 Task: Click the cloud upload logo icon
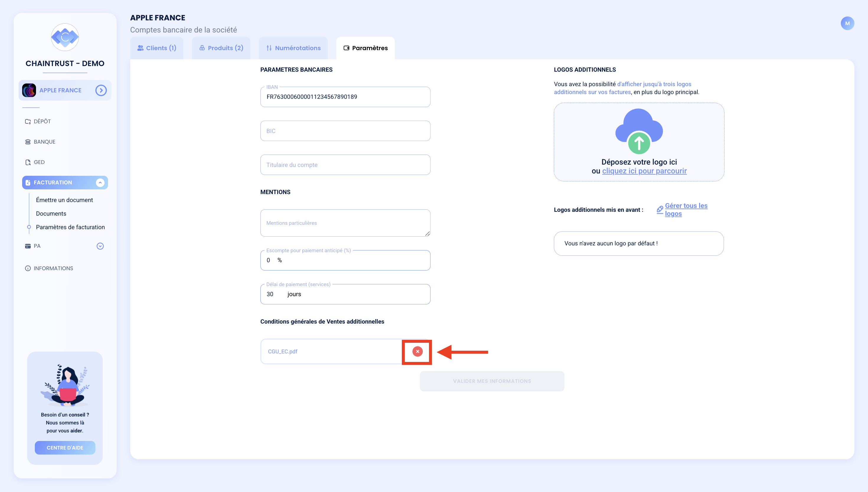coord(639,132)
